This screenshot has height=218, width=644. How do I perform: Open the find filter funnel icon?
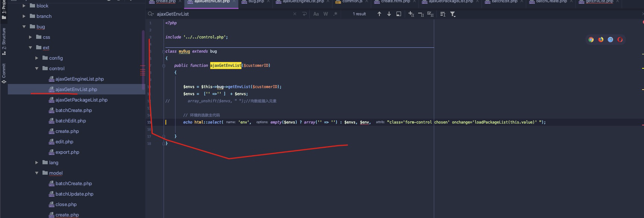pos(453,14)
